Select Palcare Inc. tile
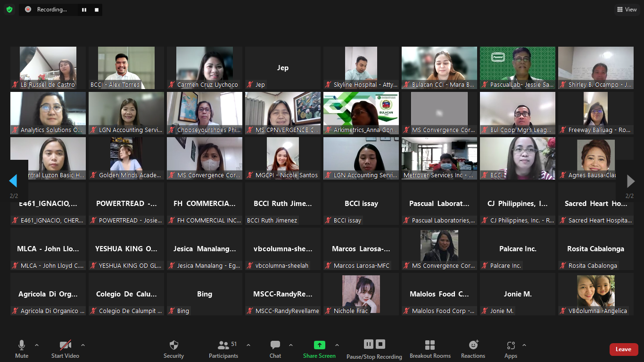The height and width of the screenshot is (362, 644). [x=518, y=249]
